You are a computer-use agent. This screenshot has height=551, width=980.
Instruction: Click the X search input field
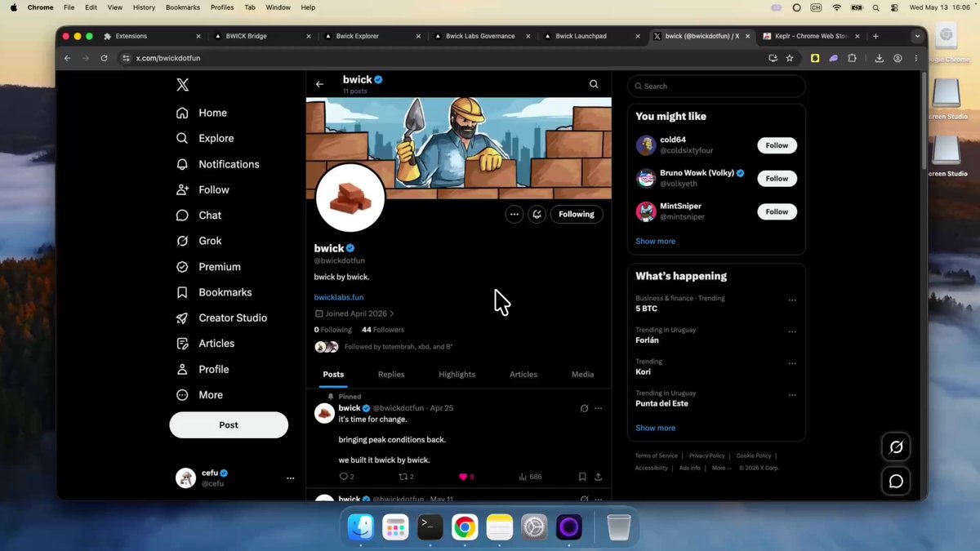(x=716, y=86)
